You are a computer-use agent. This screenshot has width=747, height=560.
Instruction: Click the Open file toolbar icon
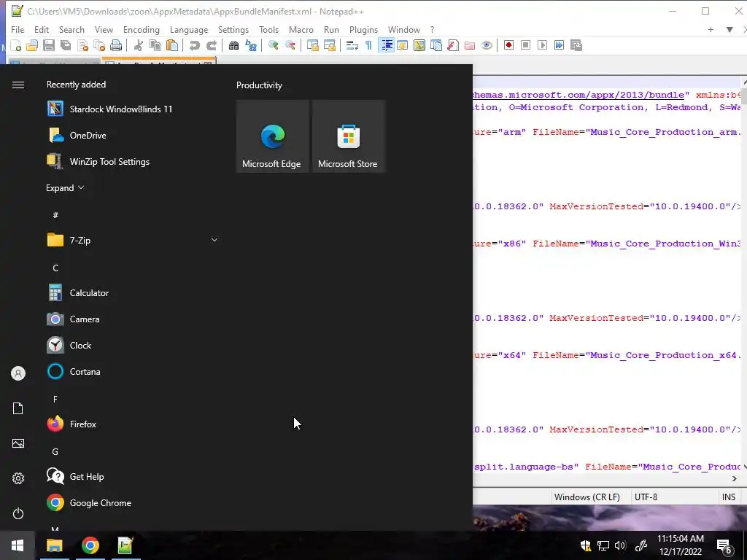(32, 45)
